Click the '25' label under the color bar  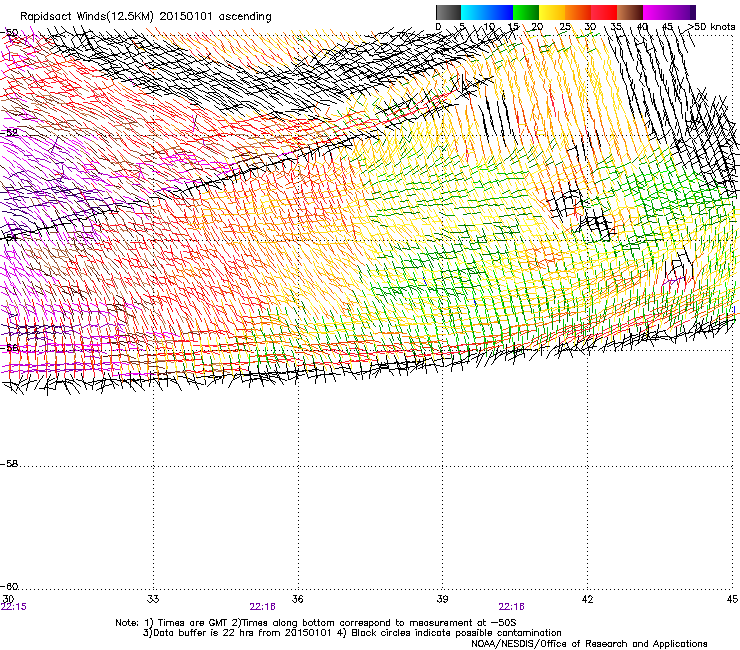565,26
